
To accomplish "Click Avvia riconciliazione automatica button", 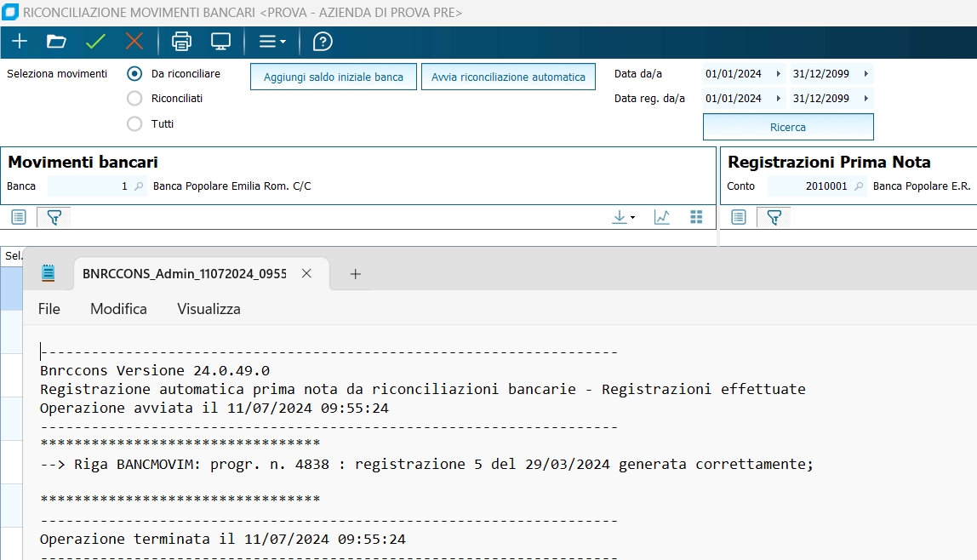I will (x=508, y=77).
